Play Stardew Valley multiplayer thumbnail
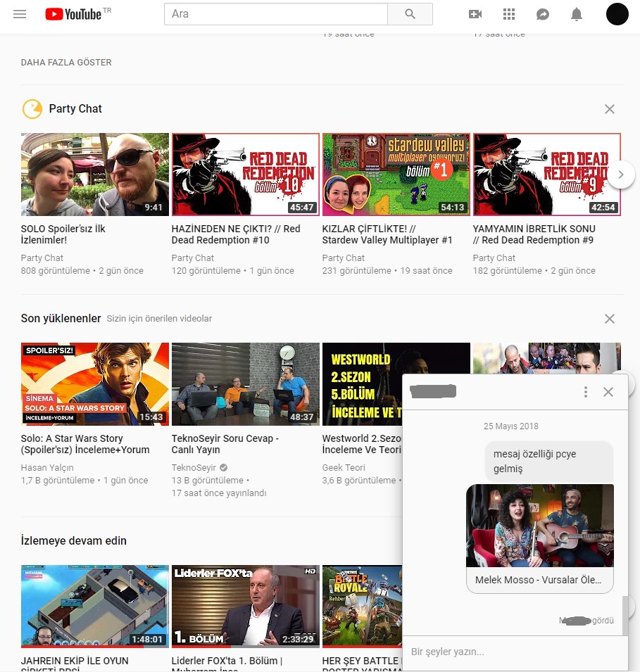The height and width of the screenshot is (672, 640). pyautogui.click(x=396, y=175)
